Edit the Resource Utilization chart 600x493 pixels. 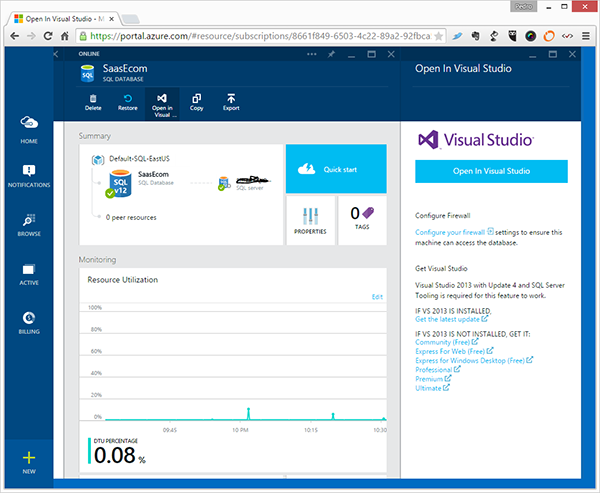[377, 297]
